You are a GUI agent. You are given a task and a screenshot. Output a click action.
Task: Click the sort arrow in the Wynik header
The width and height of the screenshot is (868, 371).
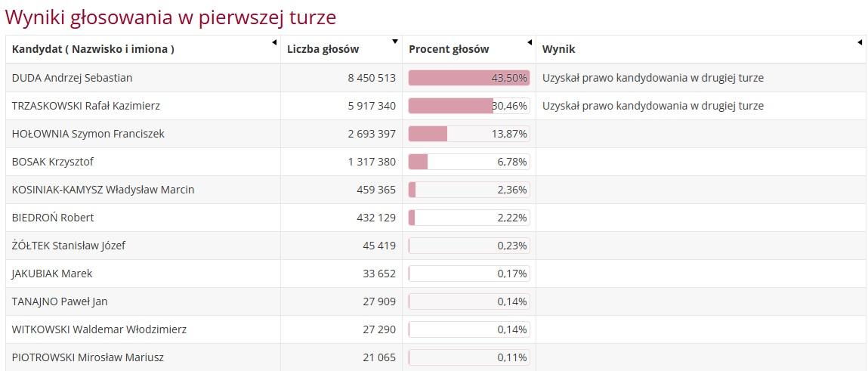[x=860, y=42]
